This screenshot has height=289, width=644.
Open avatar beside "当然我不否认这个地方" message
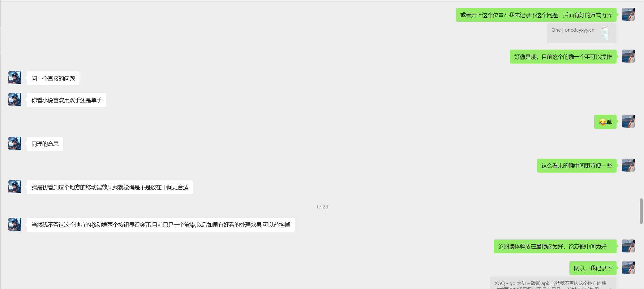pos(15,224)
